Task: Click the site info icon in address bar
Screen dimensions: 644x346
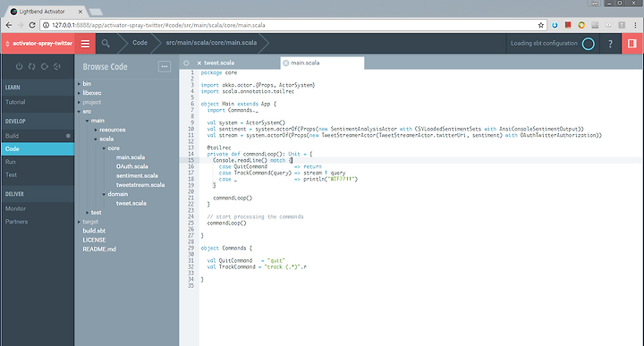Action: coord(46,25)
